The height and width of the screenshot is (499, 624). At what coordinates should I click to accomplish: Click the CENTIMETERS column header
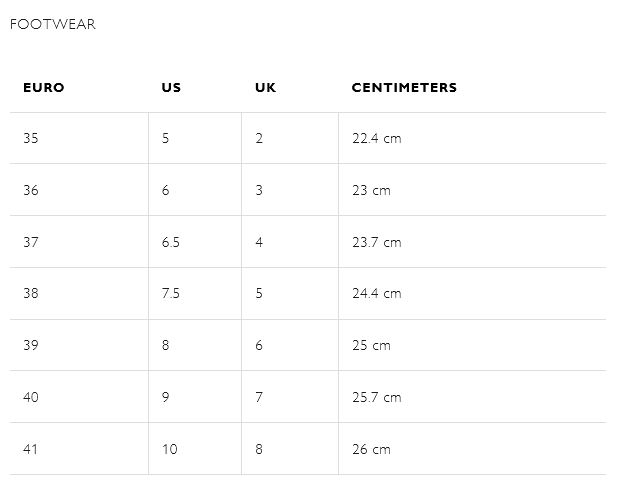(404, 88)
